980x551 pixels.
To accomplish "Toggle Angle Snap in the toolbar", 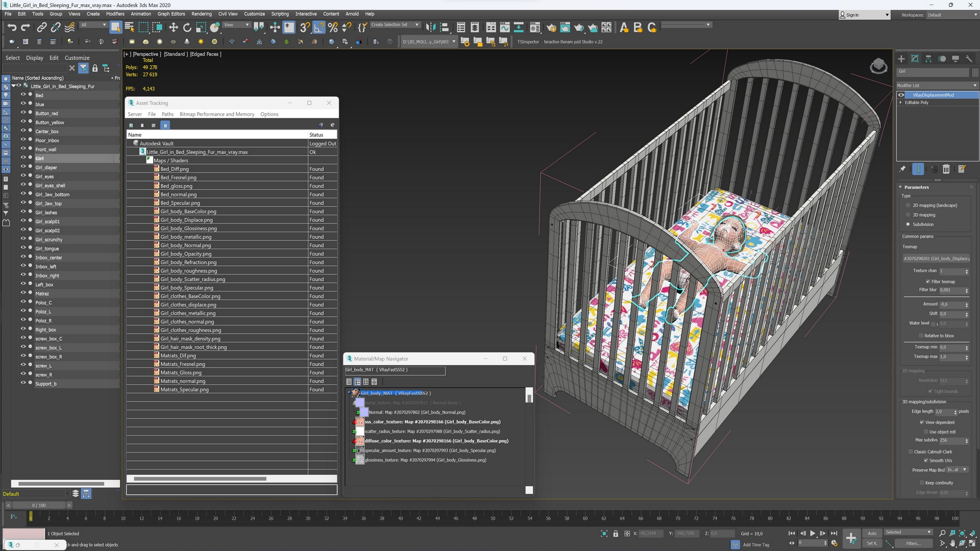I will pos(318,27).
